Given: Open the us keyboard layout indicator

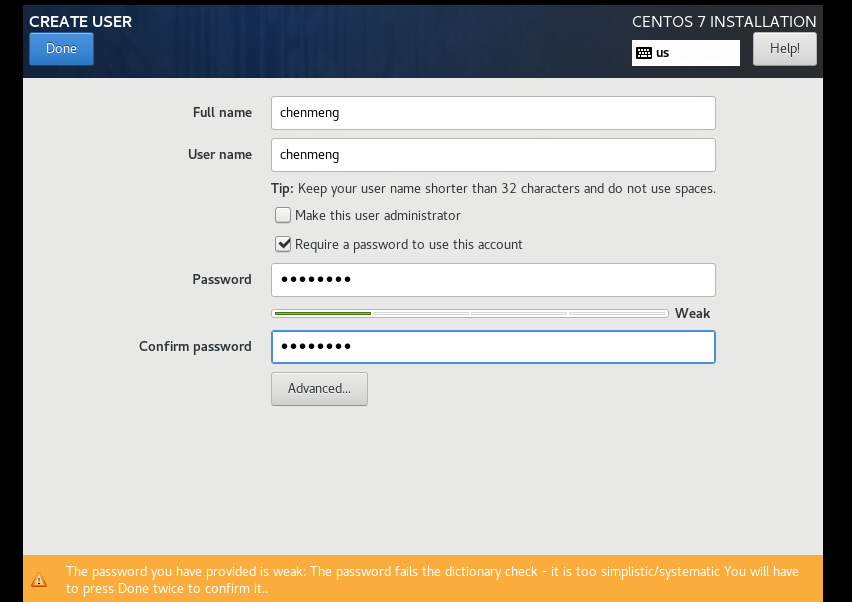Looking at the screenshot, I should (x=686, y=53).
